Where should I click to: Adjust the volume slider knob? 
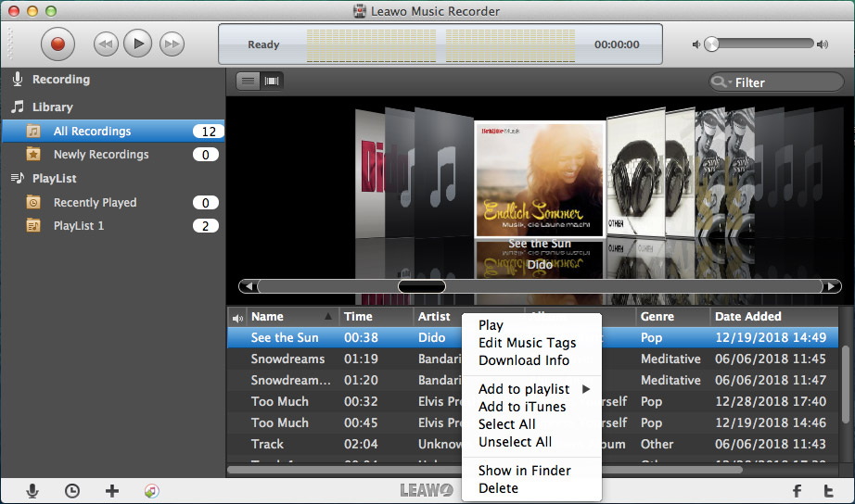[x=711, y=44]
